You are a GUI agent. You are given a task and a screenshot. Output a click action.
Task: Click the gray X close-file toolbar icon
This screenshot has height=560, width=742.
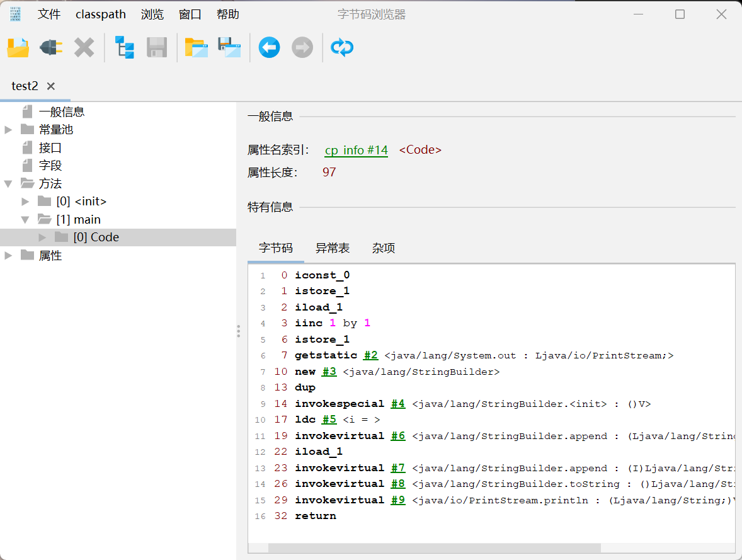[x=84, y=47]
